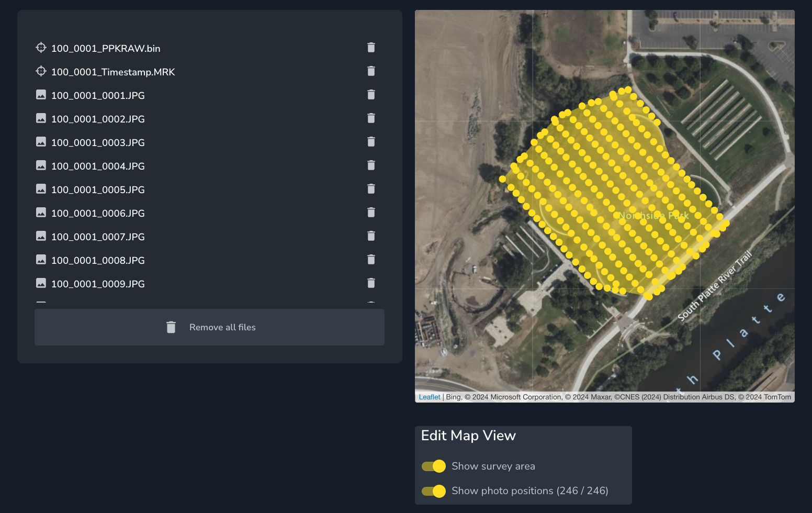Click the crosshair icon next to 100_0001_Timestamp.MRK

tap(41, 71)
